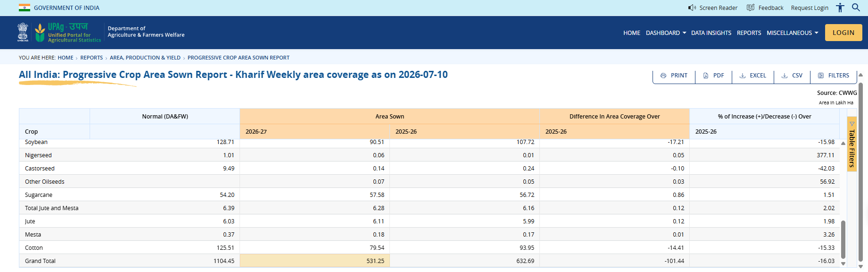Click the LOGIN button
Screen dimensions: 868x272
coord(843,33)
